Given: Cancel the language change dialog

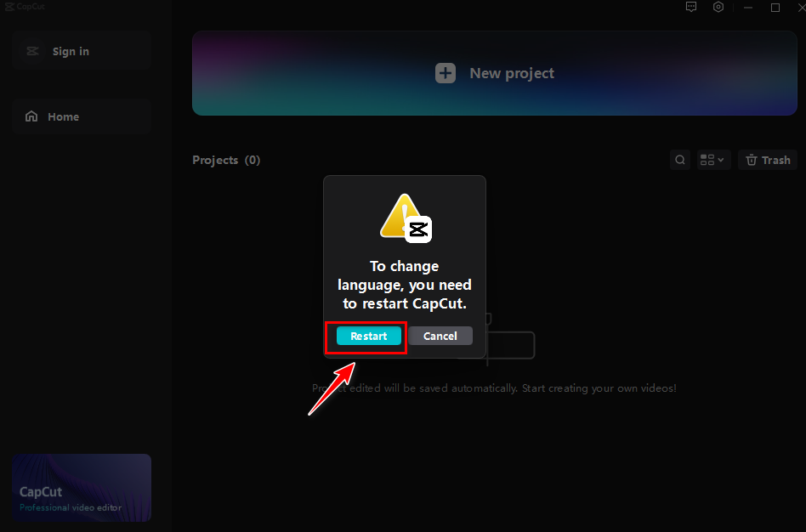Looking at the screenshot, I should pyautogui.click(x=440, y=337).
